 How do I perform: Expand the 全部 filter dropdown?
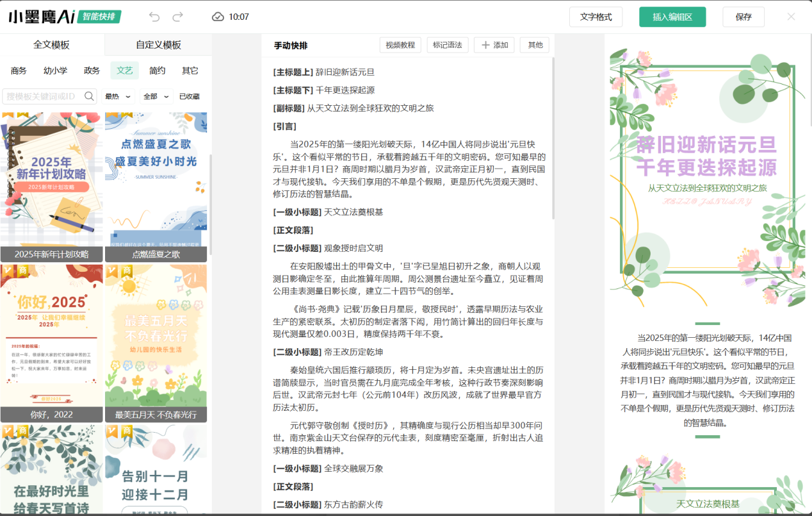coord(156,96)
